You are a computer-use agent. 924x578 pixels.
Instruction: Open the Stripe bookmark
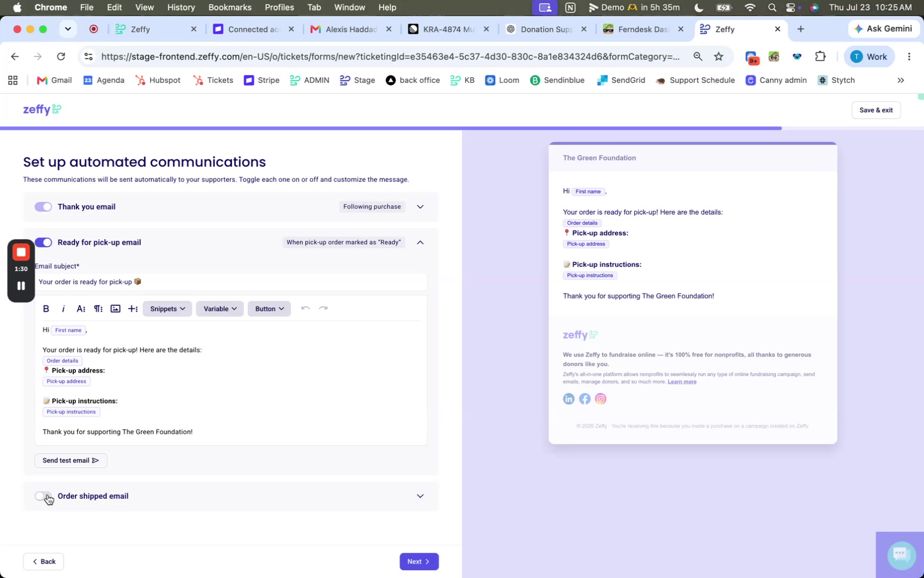point(261,80)
